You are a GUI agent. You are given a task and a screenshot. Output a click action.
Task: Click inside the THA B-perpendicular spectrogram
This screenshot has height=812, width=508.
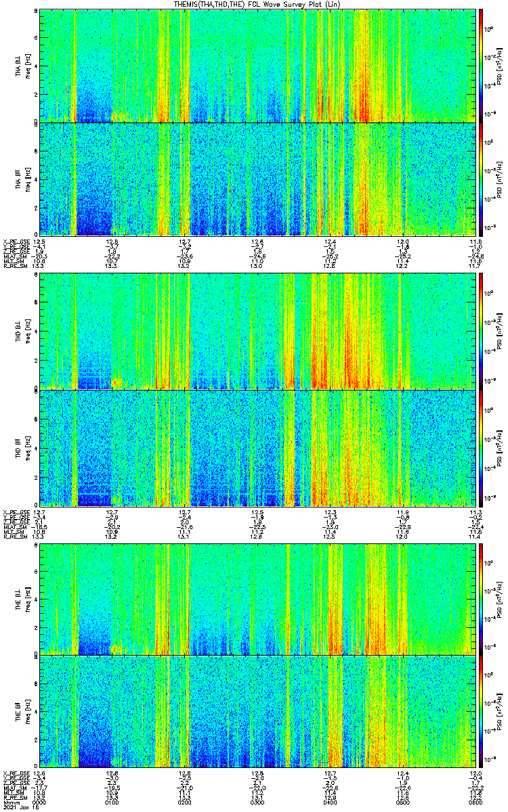coord(257,66)
